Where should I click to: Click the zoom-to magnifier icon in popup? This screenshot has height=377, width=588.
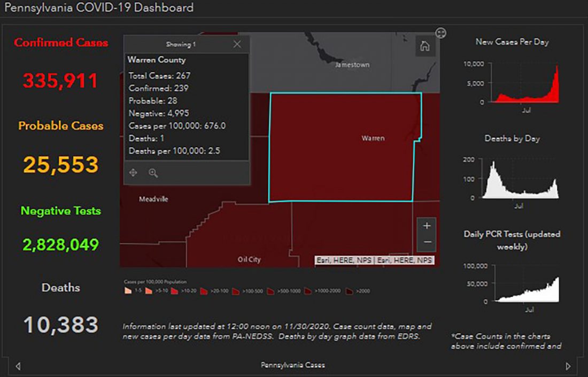point(153,173)
